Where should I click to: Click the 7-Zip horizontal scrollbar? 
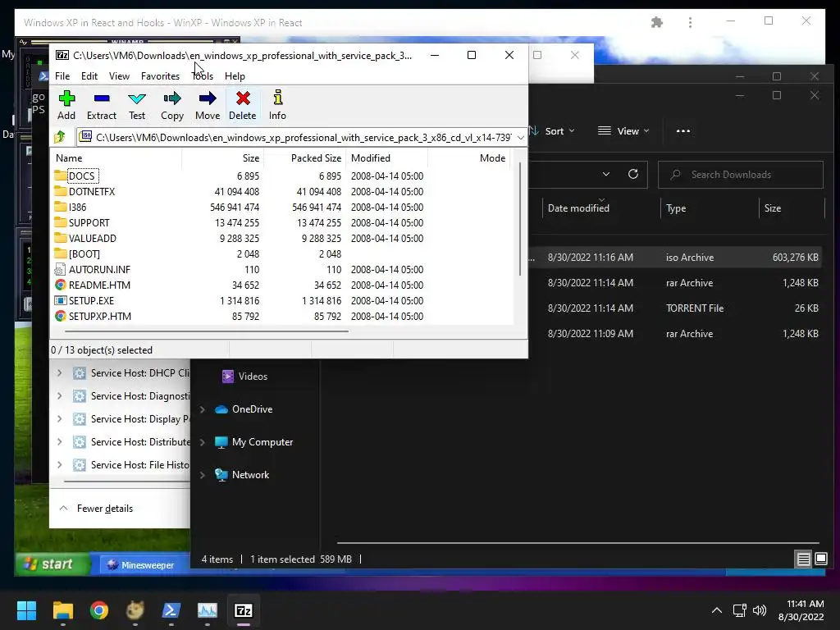[x=207, y=331]
